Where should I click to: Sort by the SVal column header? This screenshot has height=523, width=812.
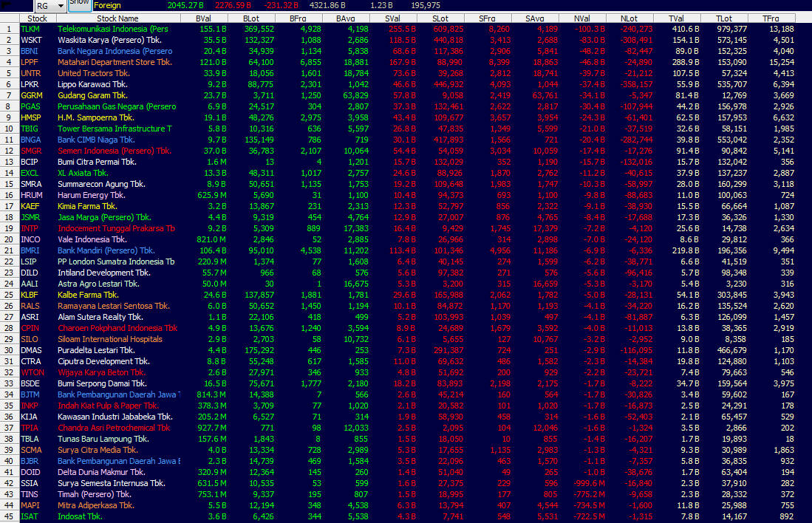[x=393, y=18]
